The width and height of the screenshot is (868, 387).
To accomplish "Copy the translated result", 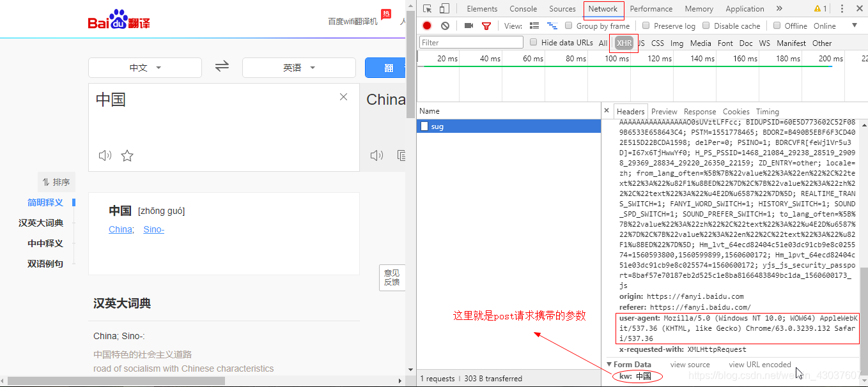I will click(401, 155).
